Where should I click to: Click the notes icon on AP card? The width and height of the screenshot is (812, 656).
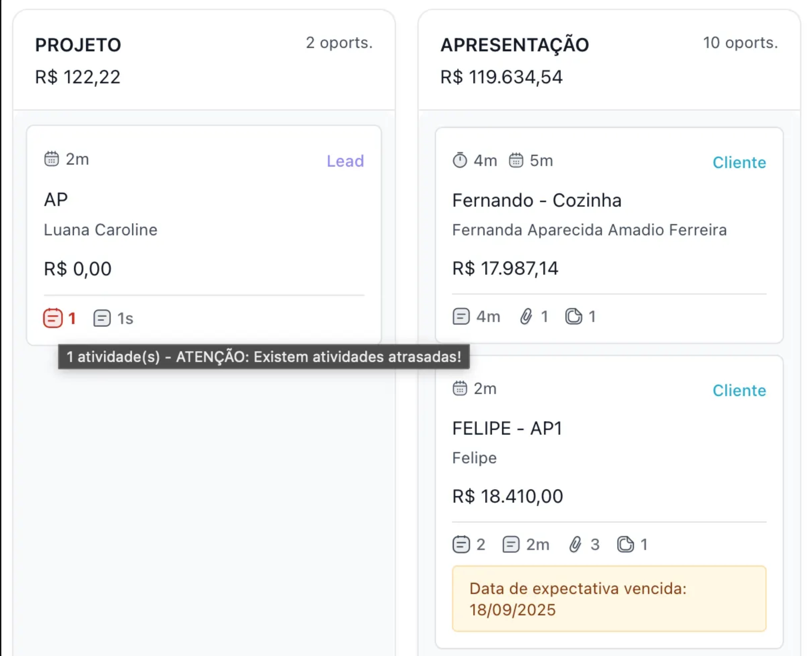coord(102,318)
